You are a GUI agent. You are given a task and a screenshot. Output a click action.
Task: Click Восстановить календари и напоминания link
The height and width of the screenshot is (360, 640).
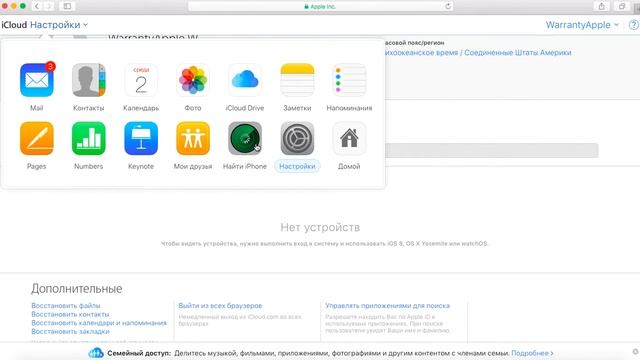(x=99, y=323)
